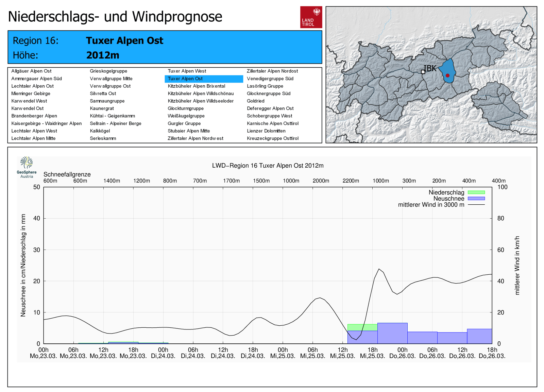Choose Zillertaler Alpen Nordost region
The image size is (544, 392).
point(272,71)
